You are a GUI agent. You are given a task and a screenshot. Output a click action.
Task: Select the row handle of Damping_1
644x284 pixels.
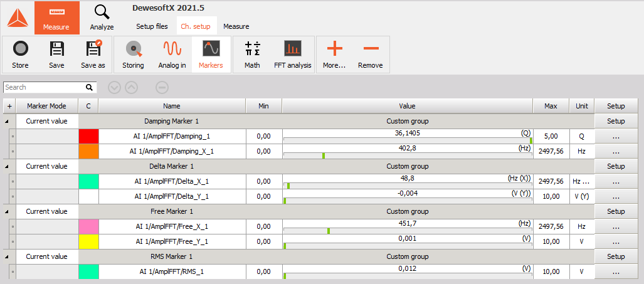click(13, 136)
